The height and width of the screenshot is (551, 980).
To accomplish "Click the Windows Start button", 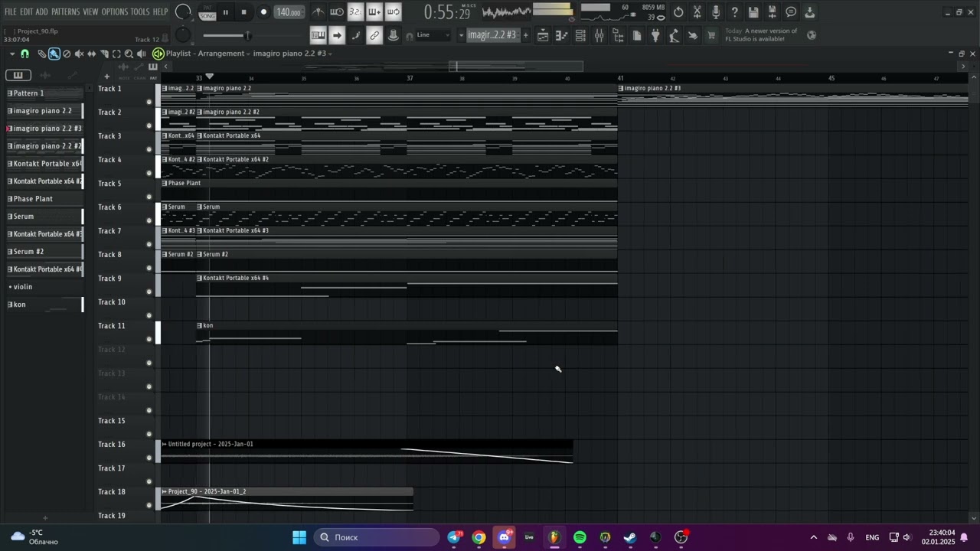I will click(299, 537).
